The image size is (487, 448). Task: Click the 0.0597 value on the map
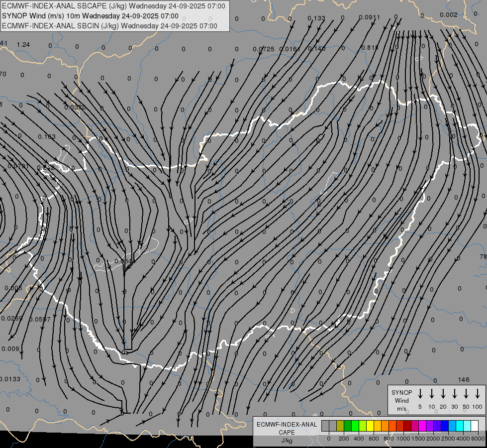[39, 319]
